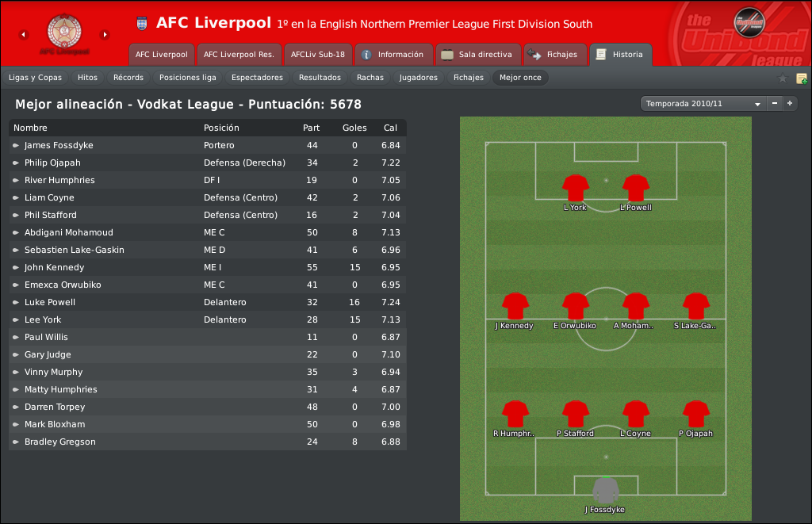Viewport: 812px width, 524px height.
Task: Click the Unibond League logo
Action: 749,22
